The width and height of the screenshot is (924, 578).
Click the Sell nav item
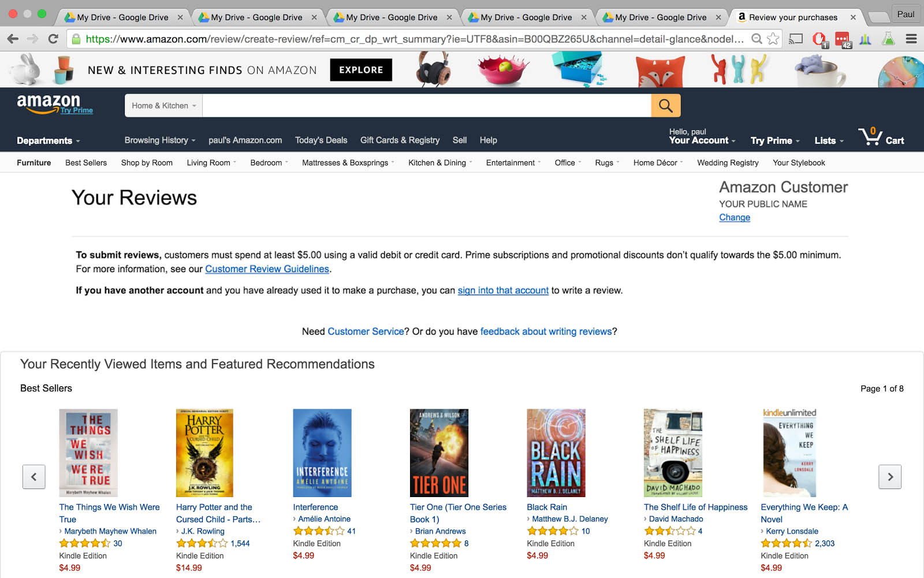tap(460, 140)
